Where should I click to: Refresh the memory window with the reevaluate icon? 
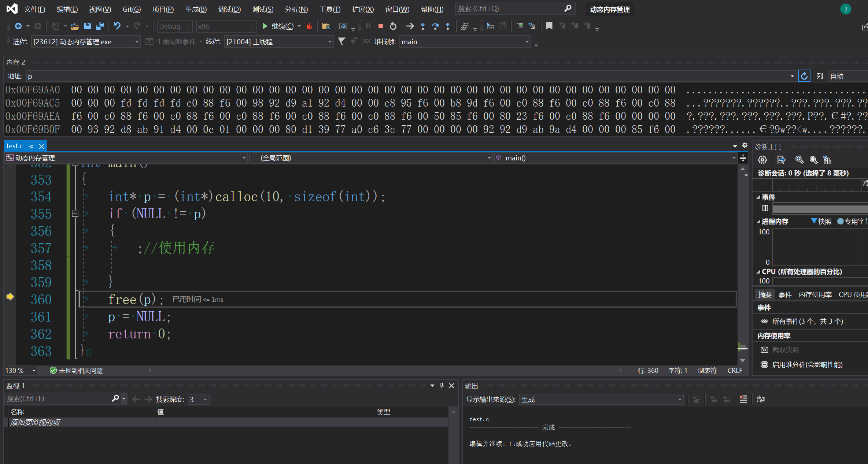804,76
